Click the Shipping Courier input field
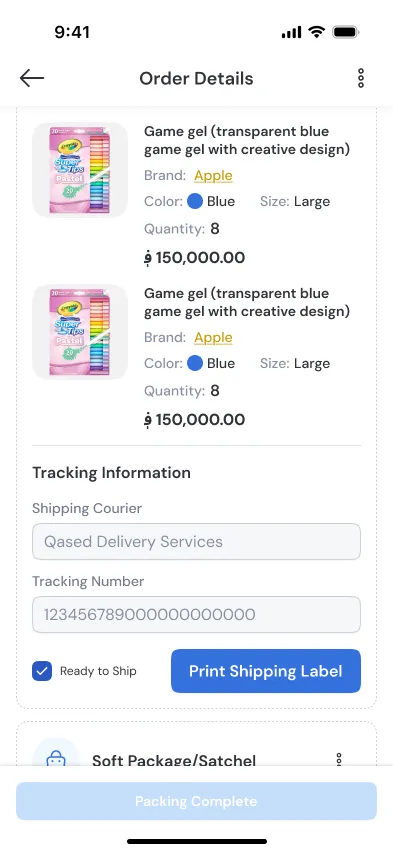 pyautogui.click(x=196, y=542)
